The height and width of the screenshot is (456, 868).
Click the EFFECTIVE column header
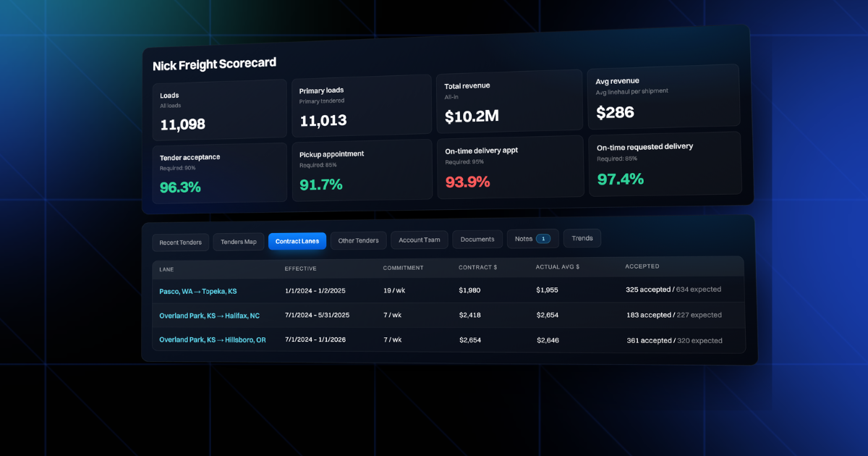300,269
